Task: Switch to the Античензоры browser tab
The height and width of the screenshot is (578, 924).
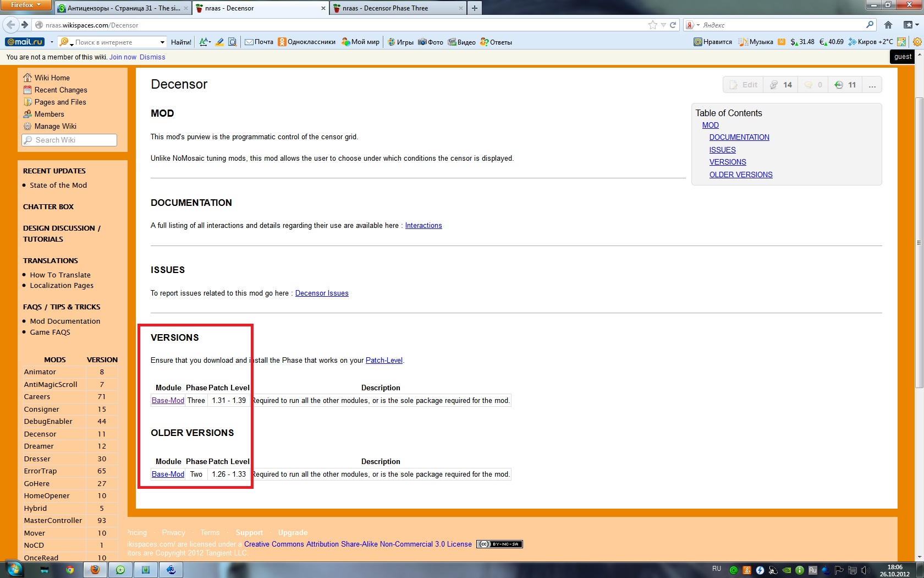Action: click(123, 8)
